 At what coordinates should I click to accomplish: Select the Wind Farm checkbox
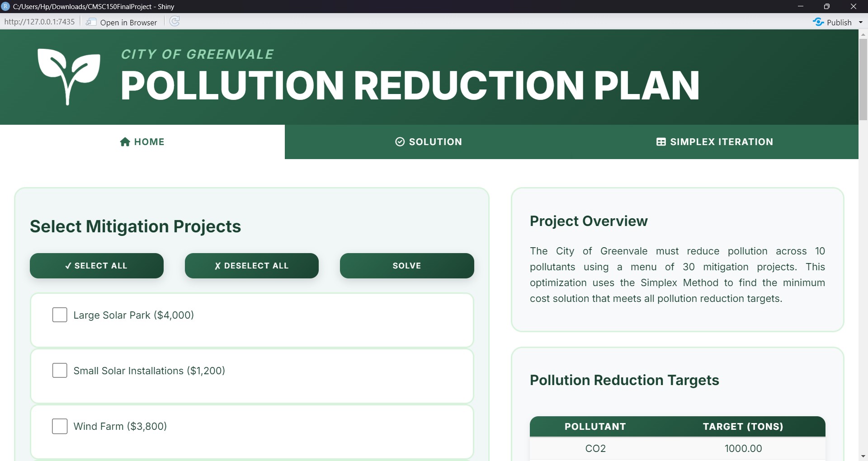click(x=59, y=426)
